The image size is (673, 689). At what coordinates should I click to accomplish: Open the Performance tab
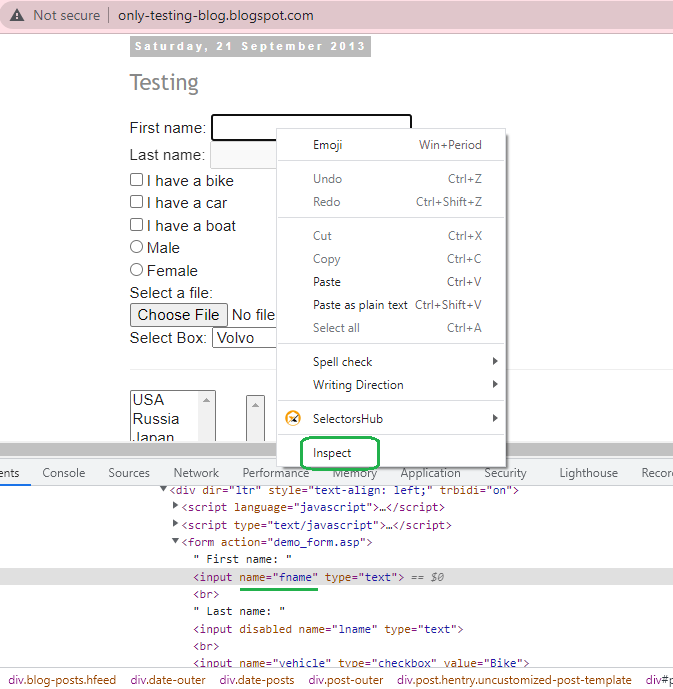tap(276, 473)
